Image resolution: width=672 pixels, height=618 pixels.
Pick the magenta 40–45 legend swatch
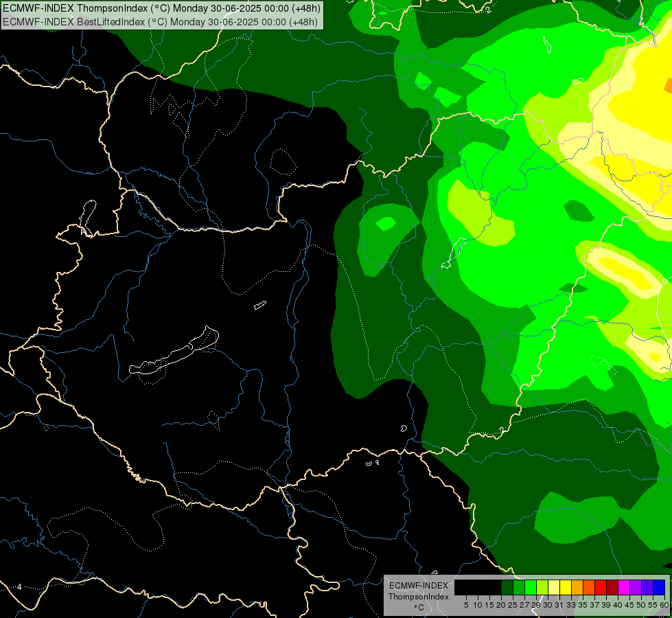coord(624,587)
